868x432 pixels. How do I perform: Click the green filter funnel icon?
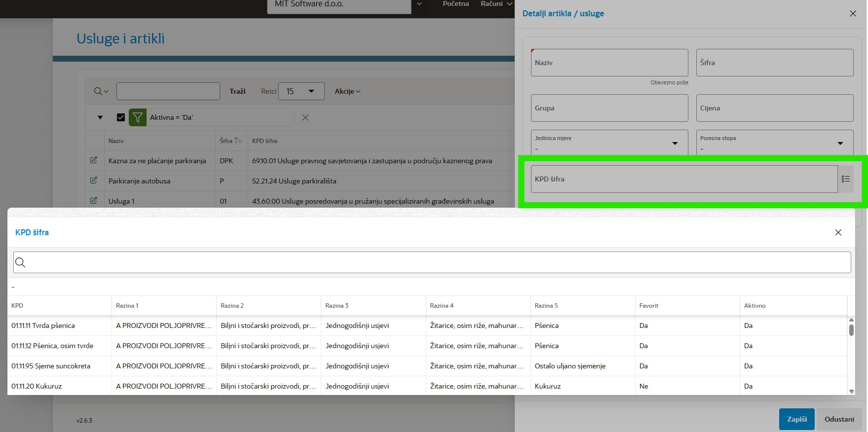138,117
